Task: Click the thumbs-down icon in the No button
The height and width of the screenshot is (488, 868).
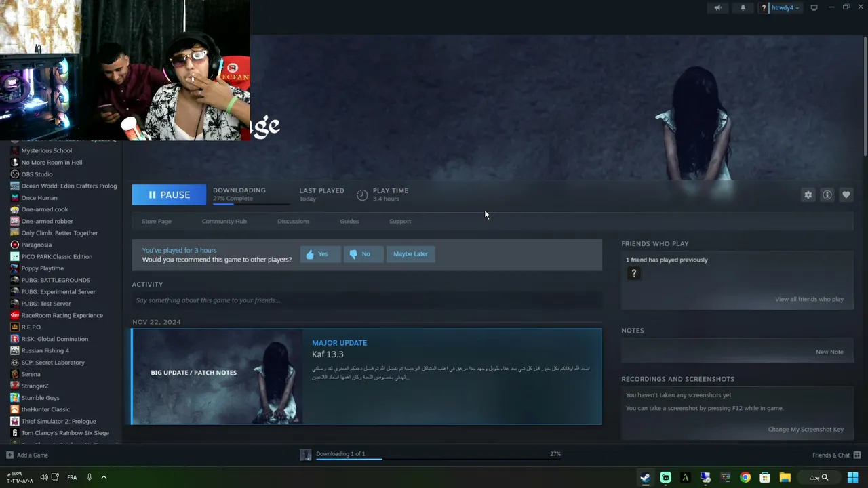Action: pos(353,254)
